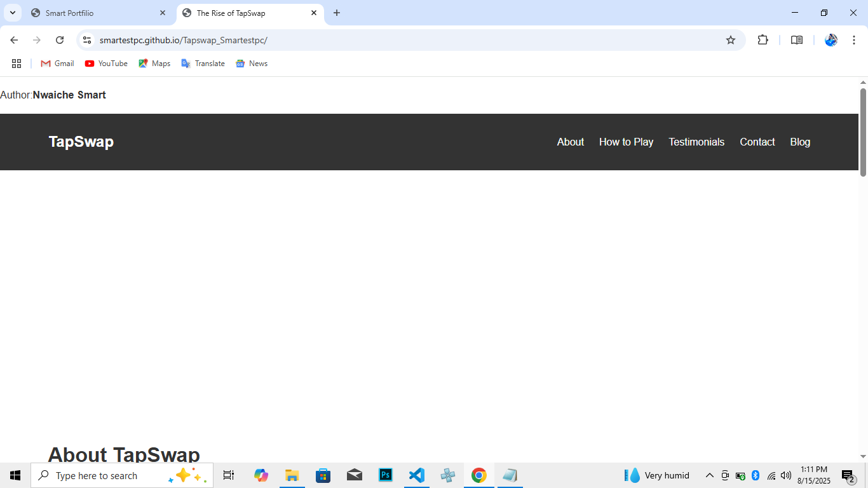Screen dimensions: 868x488
Task: Open Gmail bookmark
Action: pos(57,64)
